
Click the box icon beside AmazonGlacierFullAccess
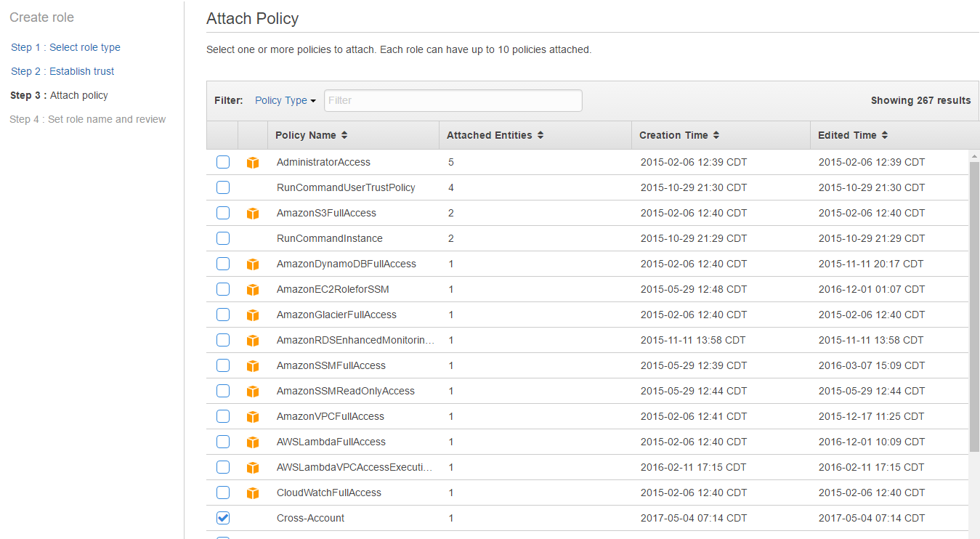click(252, 315)
